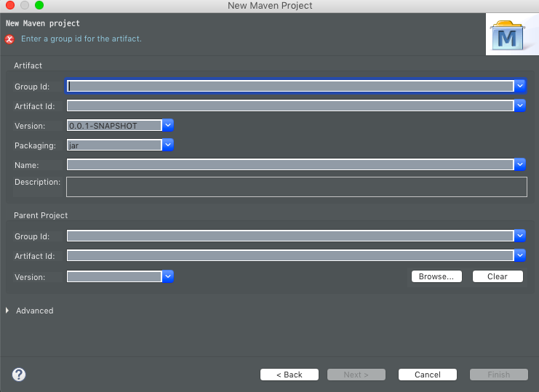Click the 'Enter a group id for the artifact.' message
This screenshot has width=539, height=392.
point(81,39)
